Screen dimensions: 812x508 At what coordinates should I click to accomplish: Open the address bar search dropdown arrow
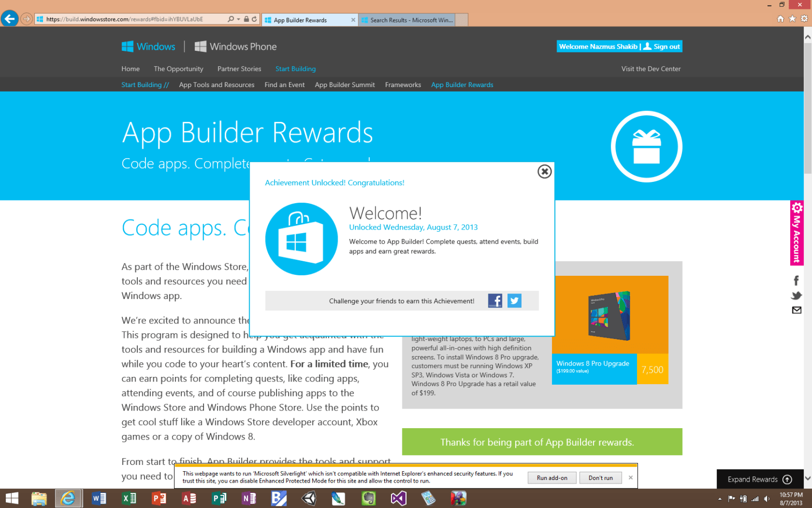tap(238, 19)
